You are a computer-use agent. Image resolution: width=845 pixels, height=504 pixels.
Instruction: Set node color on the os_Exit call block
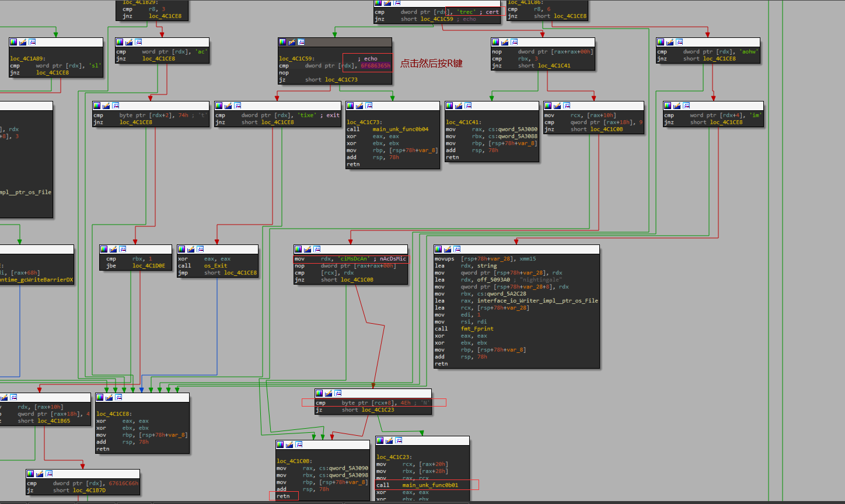click(182, 249)
